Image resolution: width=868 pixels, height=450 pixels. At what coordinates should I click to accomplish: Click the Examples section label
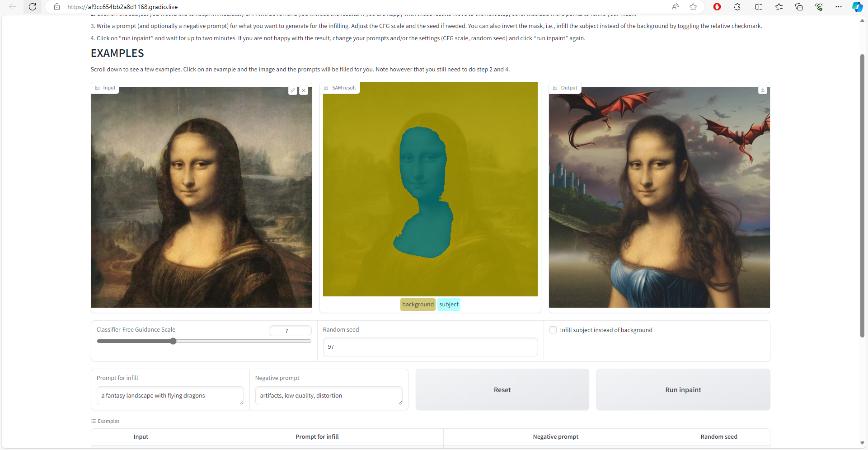tap(105, 421)
